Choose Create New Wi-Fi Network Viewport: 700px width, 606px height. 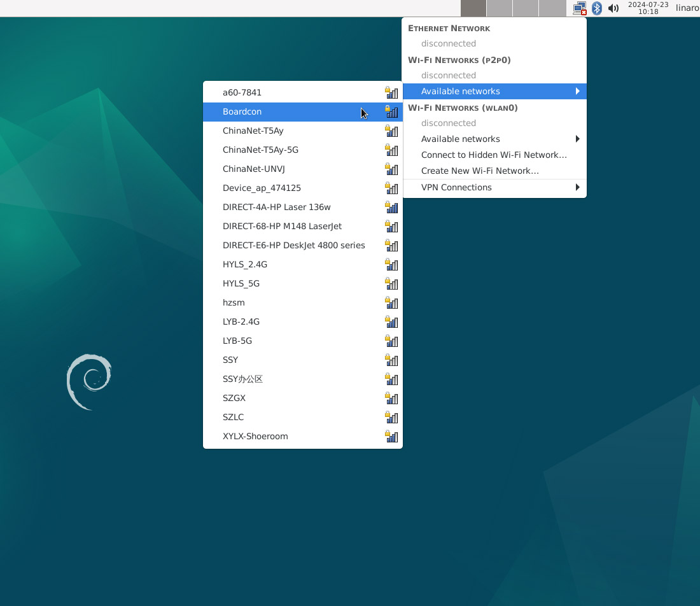[x=480, y=171]
